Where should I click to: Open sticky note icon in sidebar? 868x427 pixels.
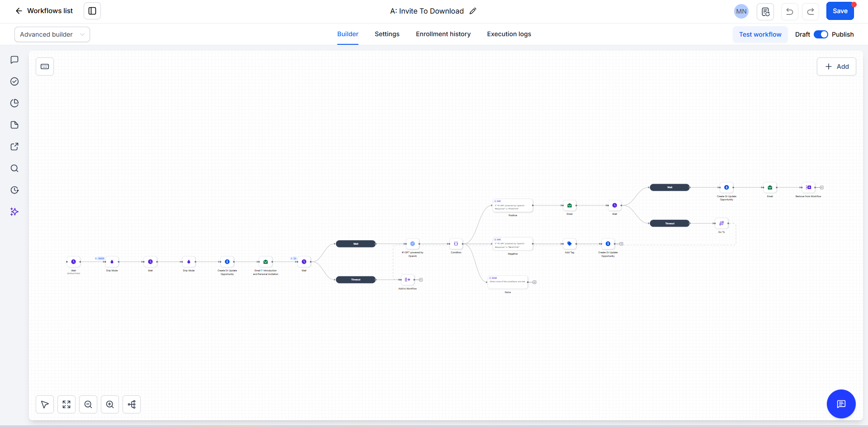(x=14, y=125)
